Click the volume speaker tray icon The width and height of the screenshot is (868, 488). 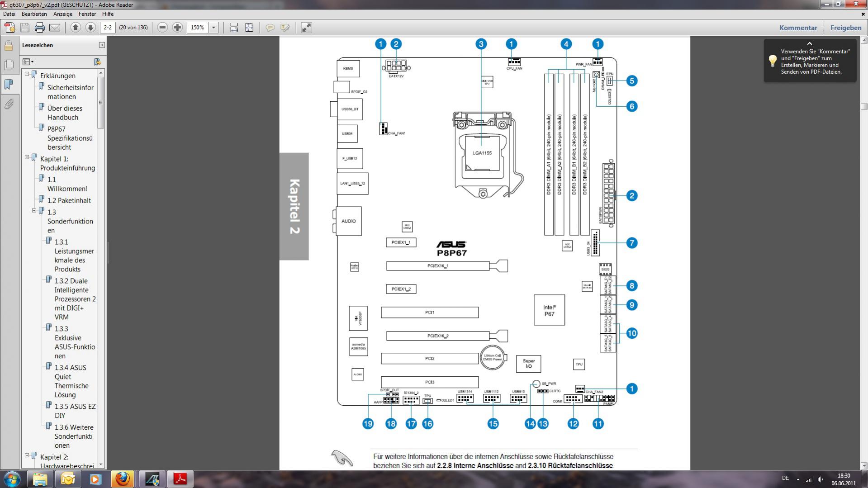[820, 479]
